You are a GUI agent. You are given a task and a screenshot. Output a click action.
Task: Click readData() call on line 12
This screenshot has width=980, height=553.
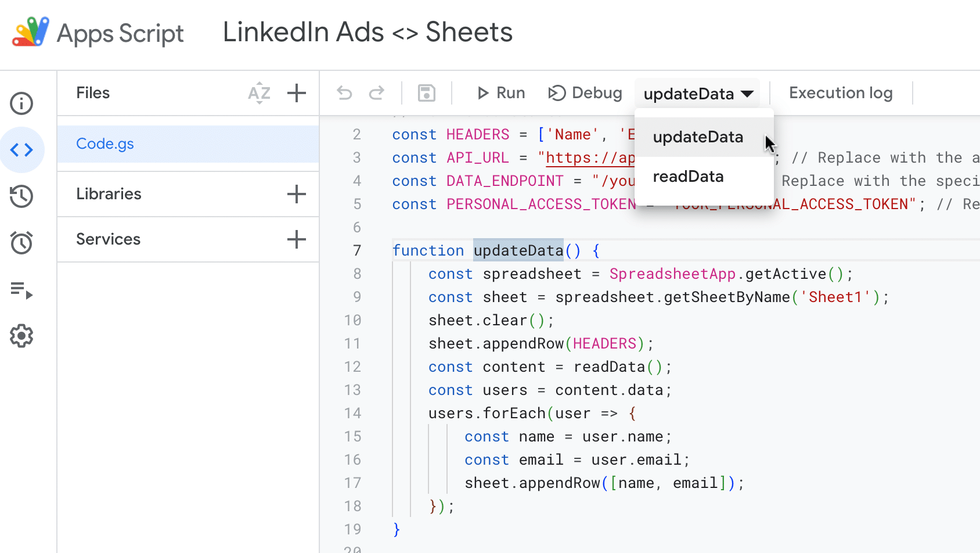pyautogui.click(x=618, y=367)
